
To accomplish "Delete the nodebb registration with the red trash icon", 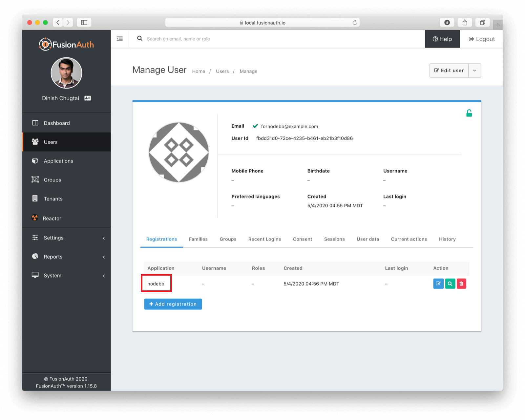I will click(x=461, y=283).
